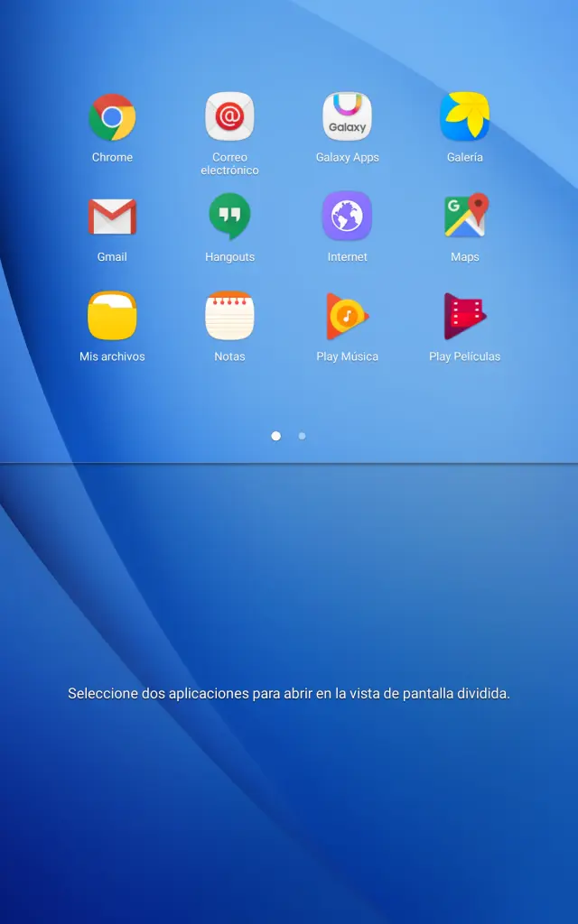Image resolution: width=578 pixels, height=924 pixels.
Task: Click the split-screen divider line
Action: coord(289,463)
